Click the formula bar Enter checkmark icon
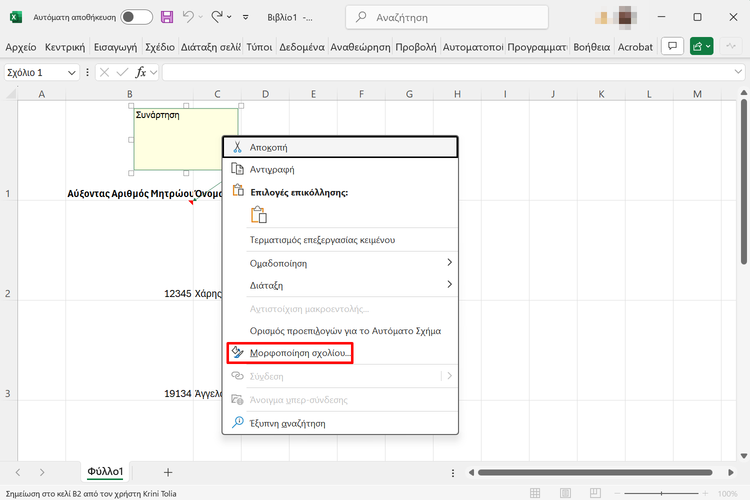This screenshot has height=500, width=750. [x=122, y=73]
